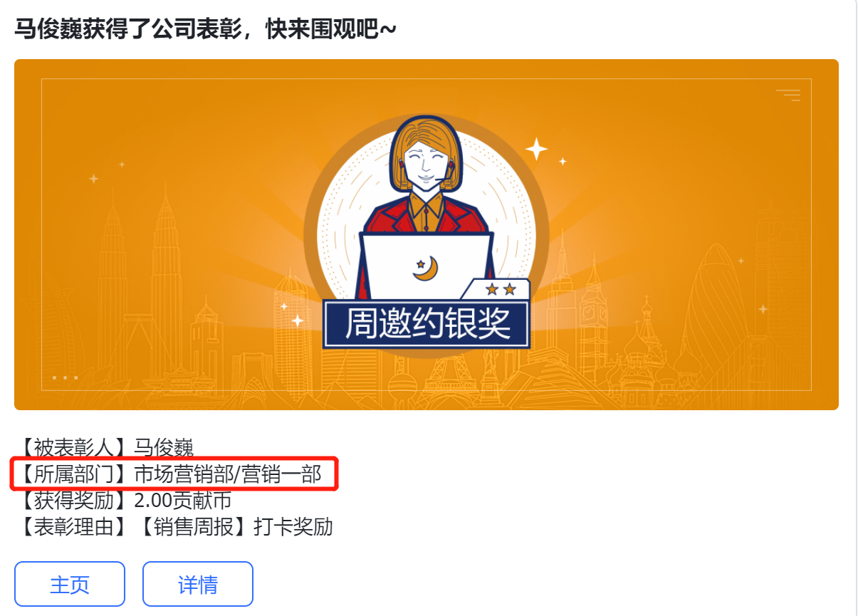This screenshot has width=858, height=616.
Task: Click the 被表彰人 马俊巍 line
Action: (x=104, y=448)
